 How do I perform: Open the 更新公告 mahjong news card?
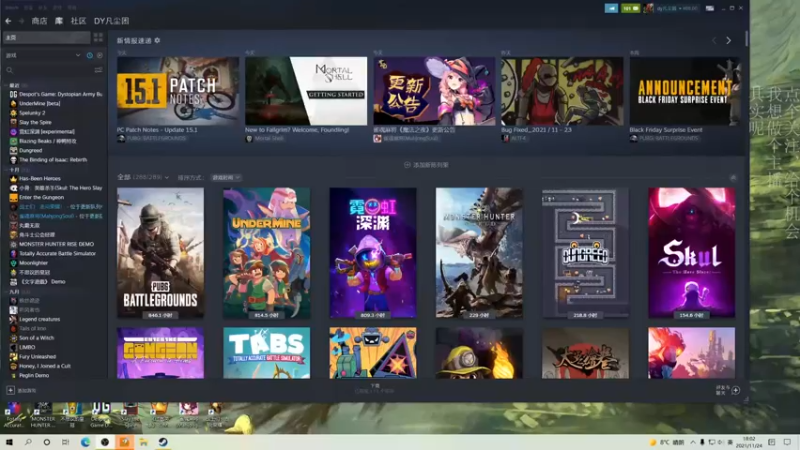pos(434,91)
